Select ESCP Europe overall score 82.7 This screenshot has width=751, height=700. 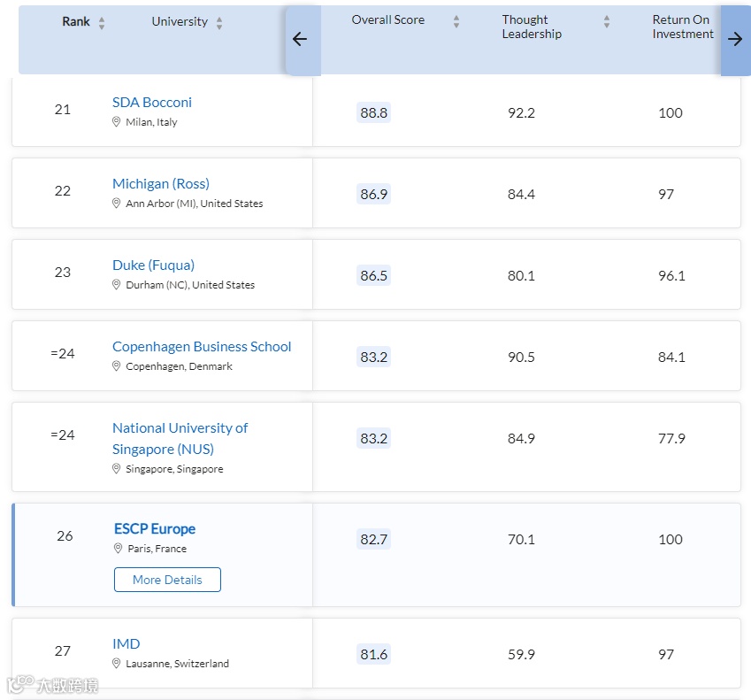point(373,539)
